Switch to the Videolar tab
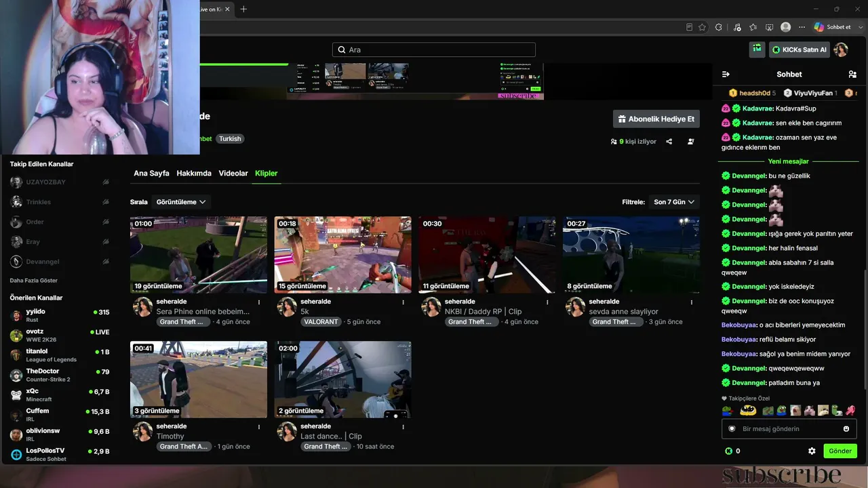Image resolution: width=868 pixels, height=488 pixels. coord(233,174)
